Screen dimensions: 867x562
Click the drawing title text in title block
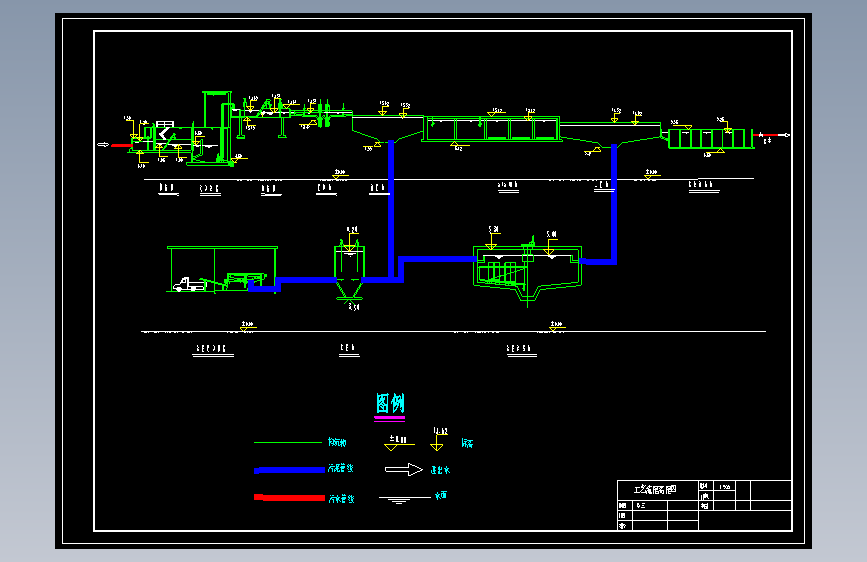point(655,490)
